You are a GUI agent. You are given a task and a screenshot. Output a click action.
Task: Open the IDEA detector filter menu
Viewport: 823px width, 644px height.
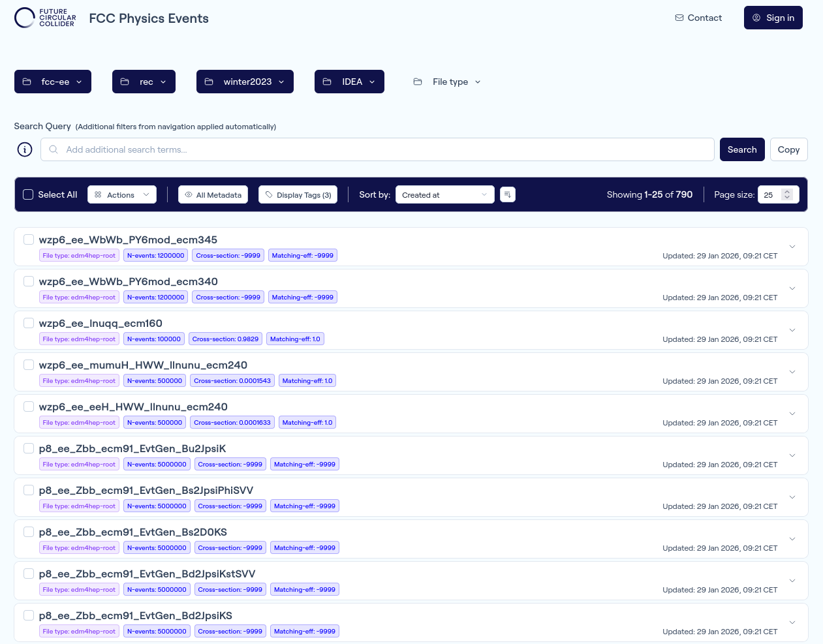(349, 81)
